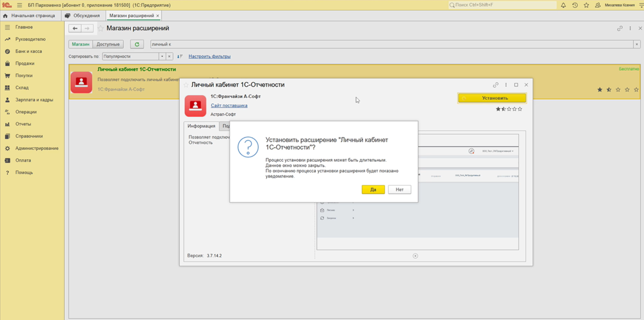The height and width of the screenshot is (320, 644).
Task: Open the notifications bell
Action: [563, 5]
